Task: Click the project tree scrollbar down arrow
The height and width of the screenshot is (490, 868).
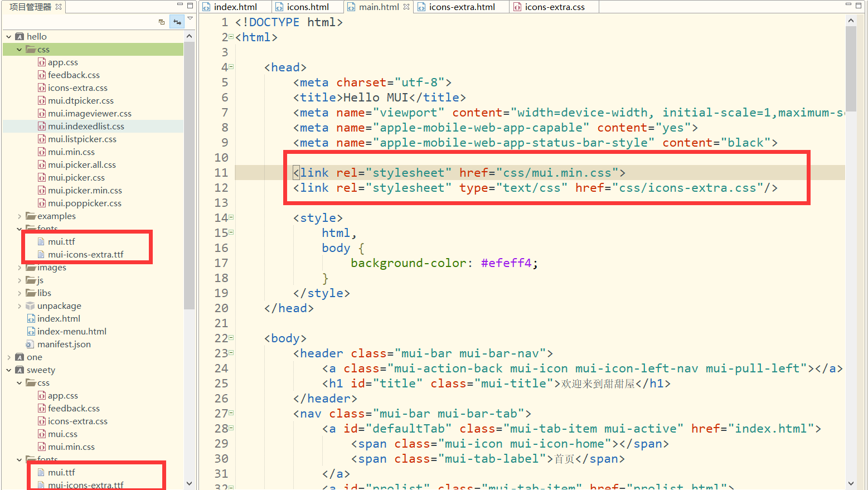Action: click(x=189, y=483)
